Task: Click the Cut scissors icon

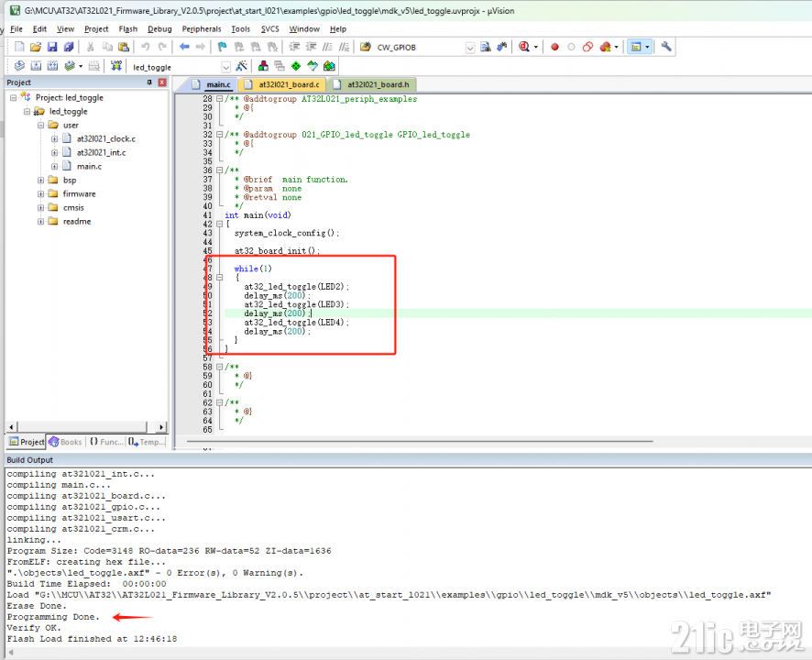Action: [x=90, y=47]
